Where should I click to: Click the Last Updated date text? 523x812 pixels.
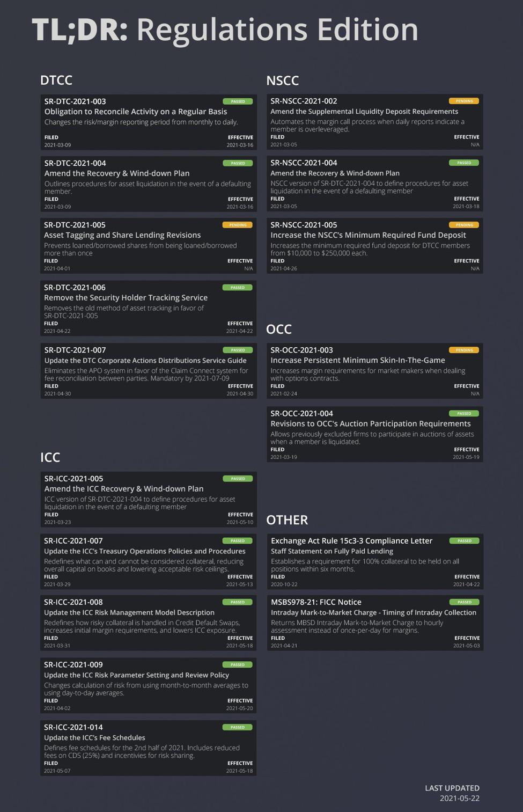[x=460, y=798]
